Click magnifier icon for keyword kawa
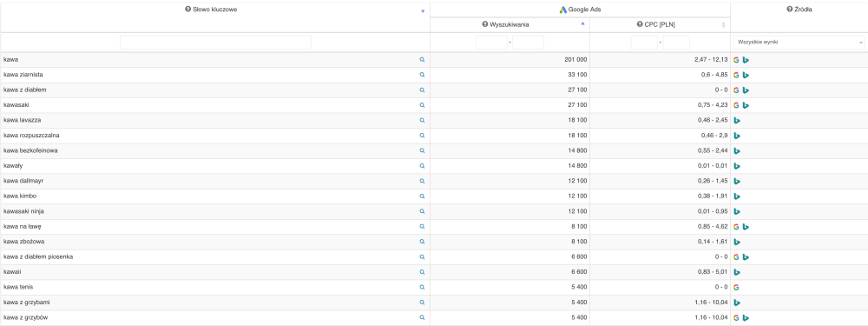868x326 pixels. click(422, 59)
